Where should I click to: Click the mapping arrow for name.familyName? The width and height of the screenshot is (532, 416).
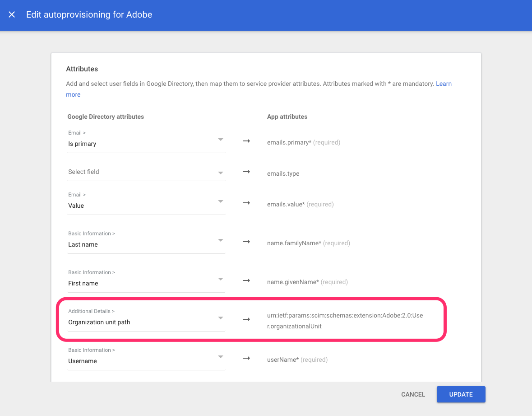[x=246, y=242]
